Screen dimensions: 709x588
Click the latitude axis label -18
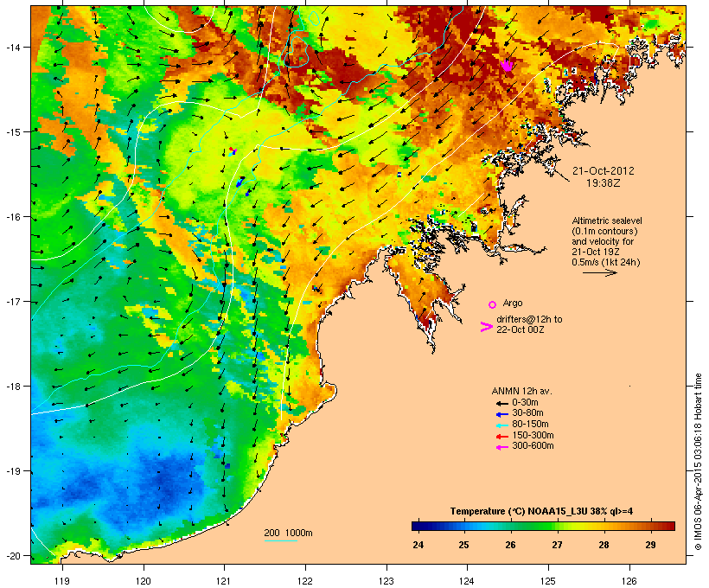12,386
